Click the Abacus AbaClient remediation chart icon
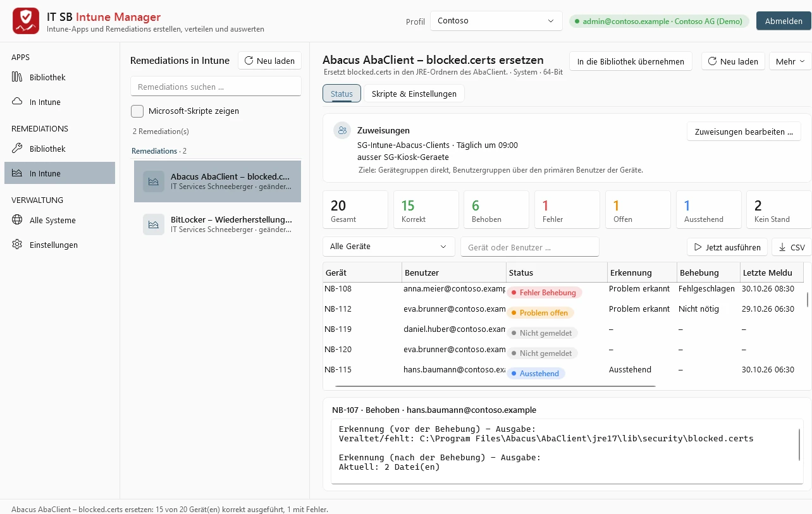Viewport: 812px width, 514px height. point(153,181)
